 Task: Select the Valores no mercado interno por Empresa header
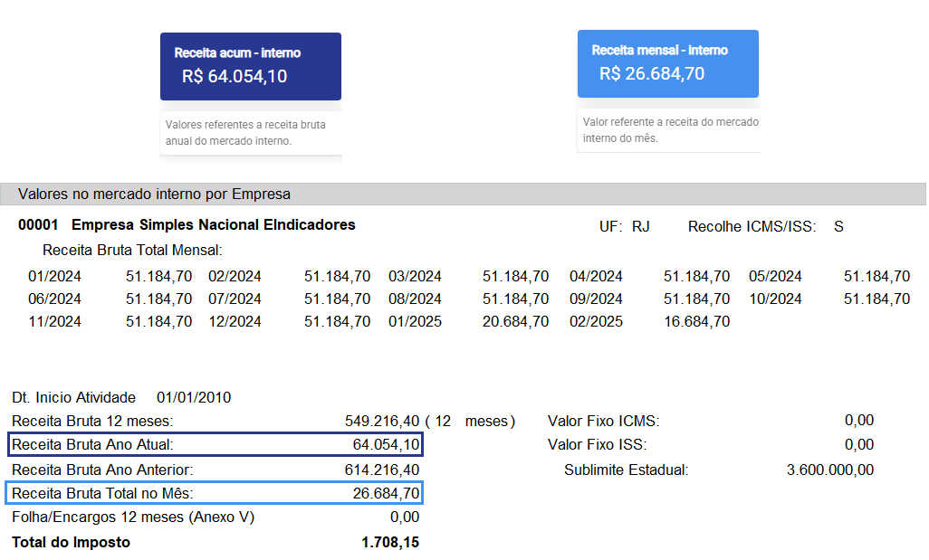(154, 195)
